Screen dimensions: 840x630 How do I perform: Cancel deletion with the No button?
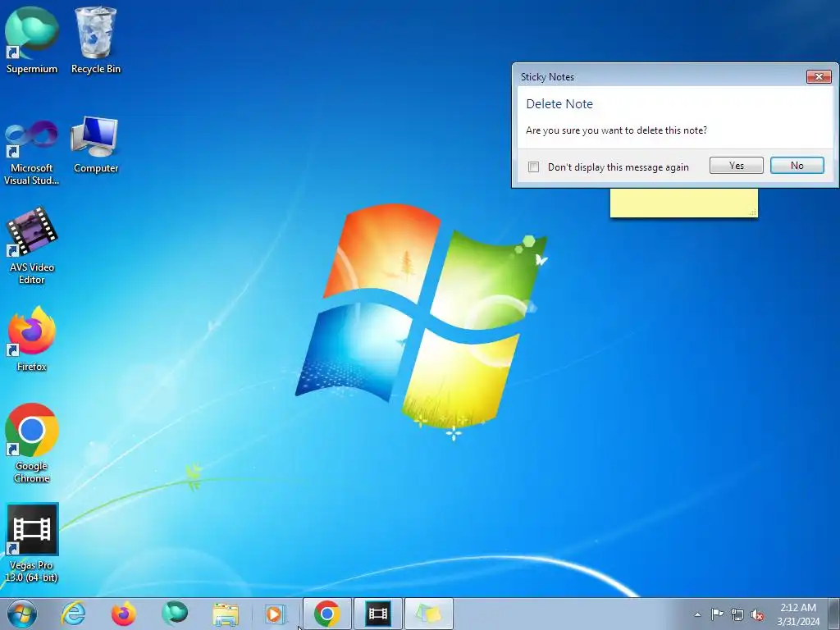click(797, 166)
